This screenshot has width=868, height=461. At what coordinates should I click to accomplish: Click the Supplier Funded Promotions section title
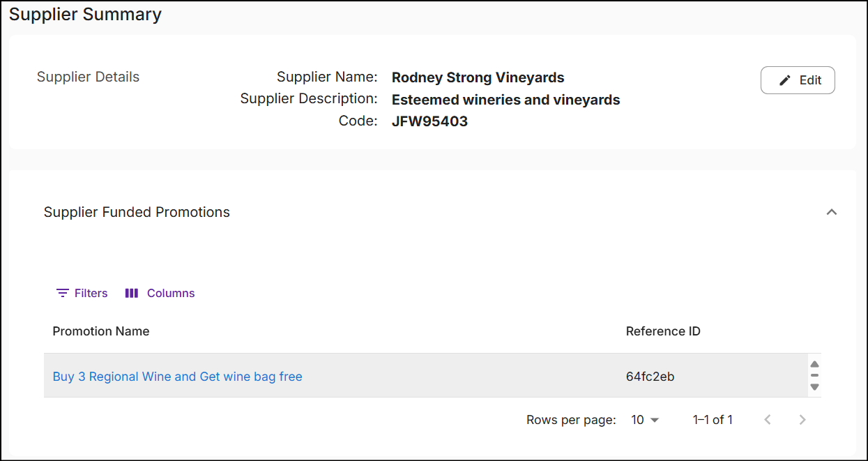pyautogui.click(x=137, y=212)
